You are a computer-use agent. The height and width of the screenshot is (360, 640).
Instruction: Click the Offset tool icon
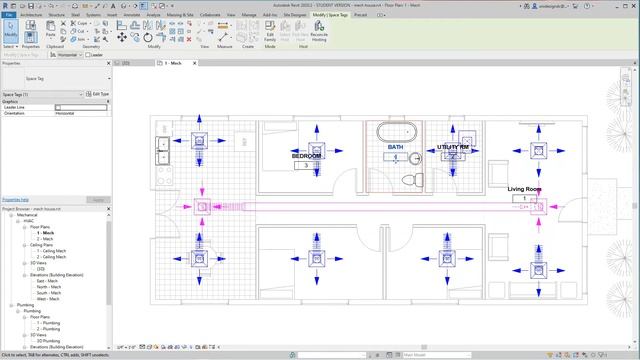(x=135, y=25)
